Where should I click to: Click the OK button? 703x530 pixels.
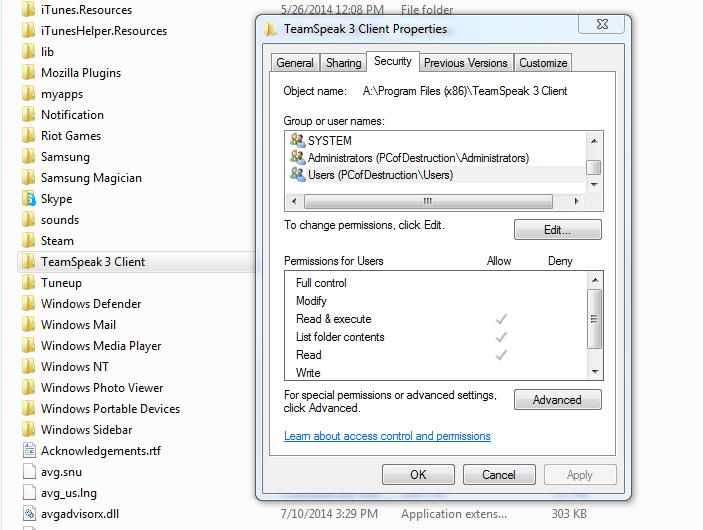(x=418, y=474)
